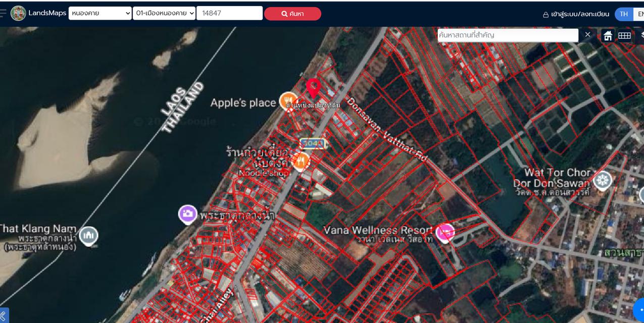Click the ตำแหน่งแปลงที่ดิน label under the pin

click(x=313, y=105)
